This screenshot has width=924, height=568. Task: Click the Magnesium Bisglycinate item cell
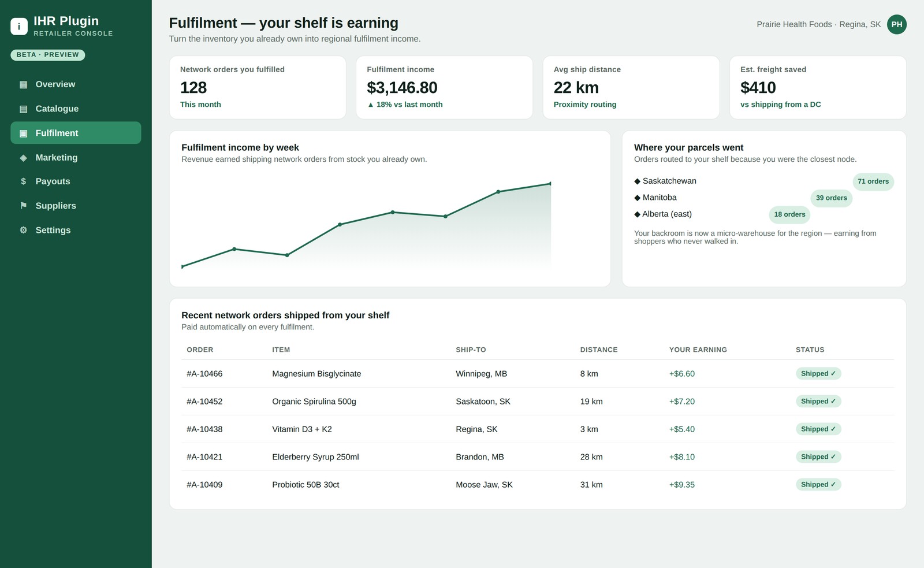[x=316, y=374]
